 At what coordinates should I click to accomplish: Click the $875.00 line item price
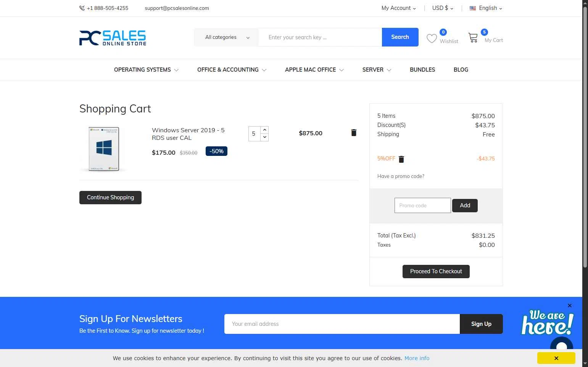(311, 133)
